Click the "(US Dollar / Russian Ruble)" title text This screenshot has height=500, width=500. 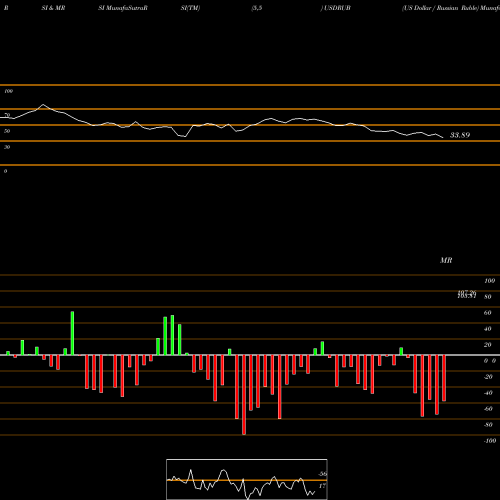tap(440, 8)
